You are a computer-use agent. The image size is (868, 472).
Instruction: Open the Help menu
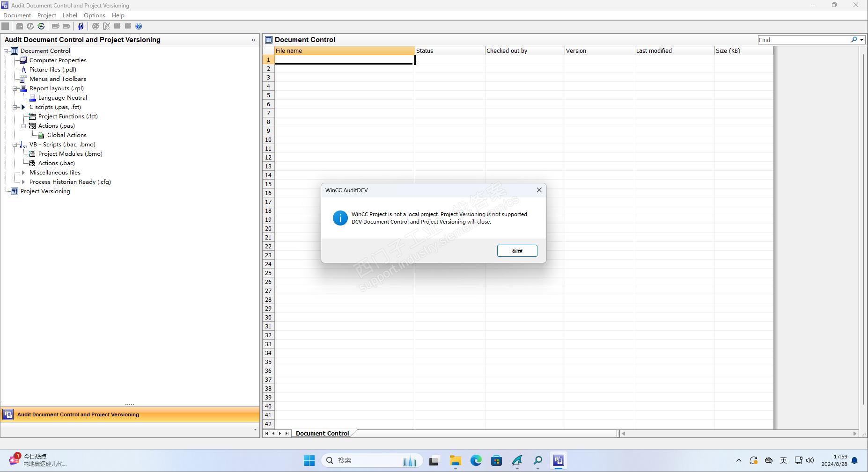pyautogui.click(x=118, y=15)
